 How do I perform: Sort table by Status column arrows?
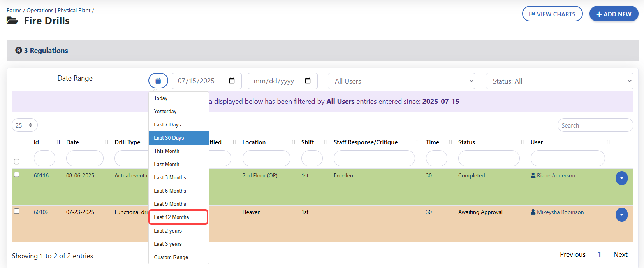(x=523, y=142)
